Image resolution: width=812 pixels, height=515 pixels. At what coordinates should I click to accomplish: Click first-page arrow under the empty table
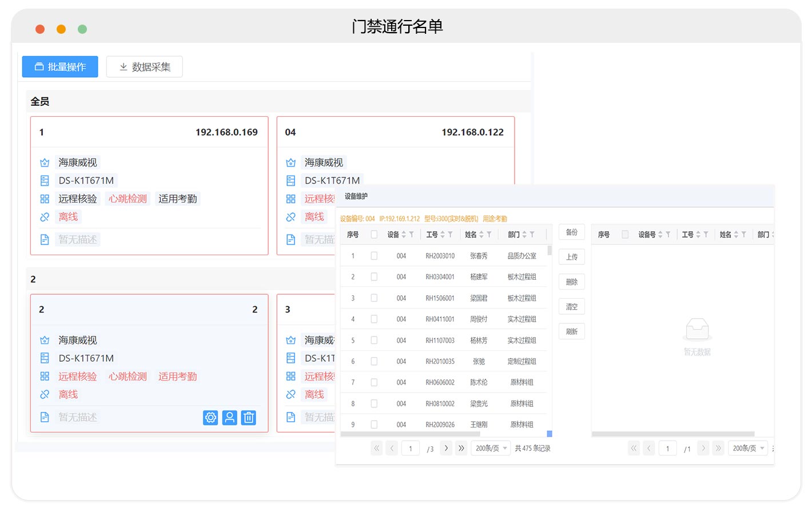coord(634,449)
